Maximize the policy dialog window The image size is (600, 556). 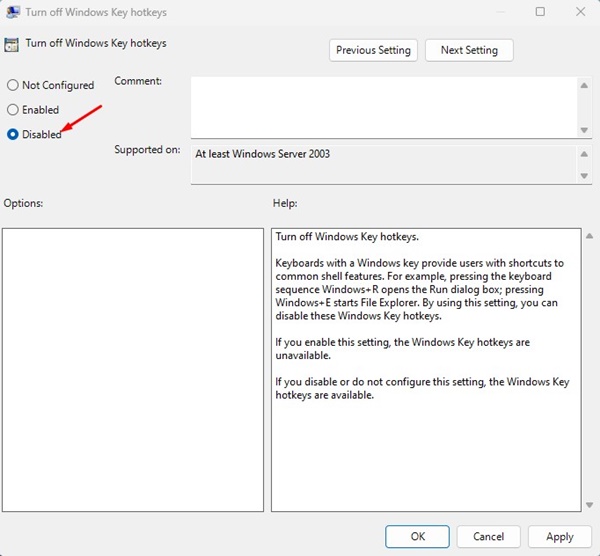pos(540,12)
